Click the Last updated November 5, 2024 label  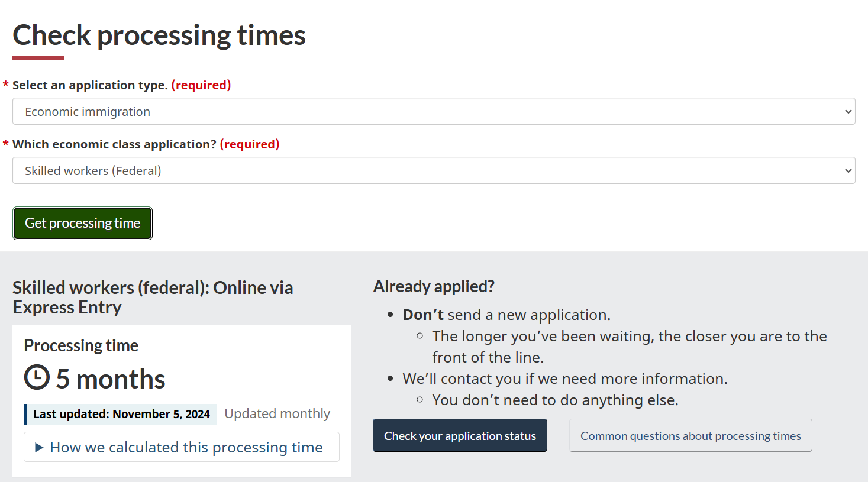121,414
